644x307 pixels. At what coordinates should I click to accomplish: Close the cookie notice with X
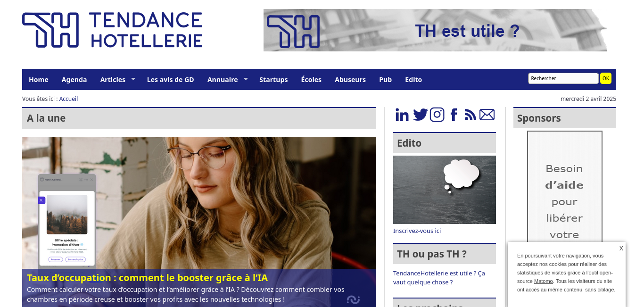click(621, 248)
